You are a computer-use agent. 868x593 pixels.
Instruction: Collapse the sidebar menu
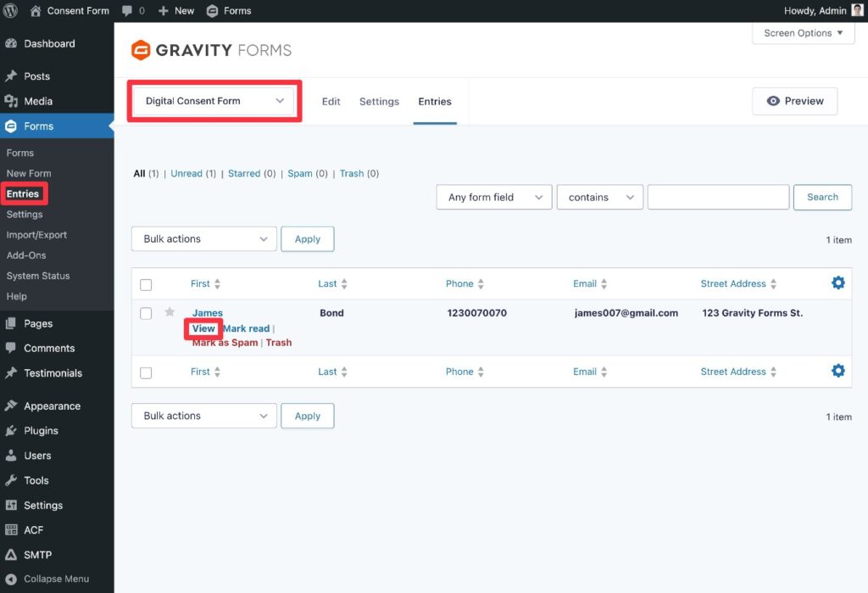(x=56, y=579)
